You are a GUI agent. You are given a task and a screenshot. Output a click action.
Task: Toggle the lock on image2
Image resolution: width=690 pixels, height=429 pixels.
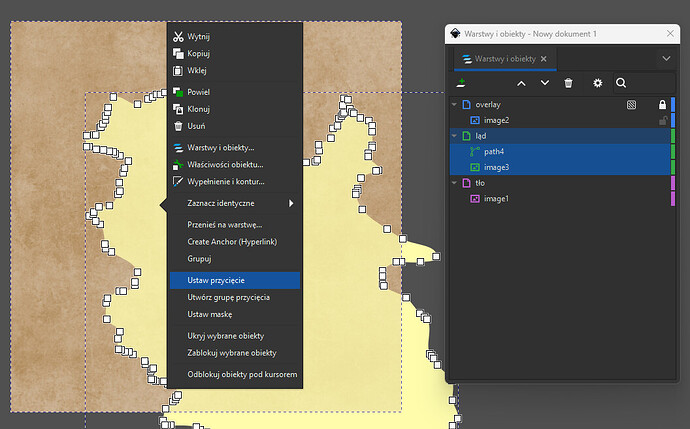(x=661, y=120)
